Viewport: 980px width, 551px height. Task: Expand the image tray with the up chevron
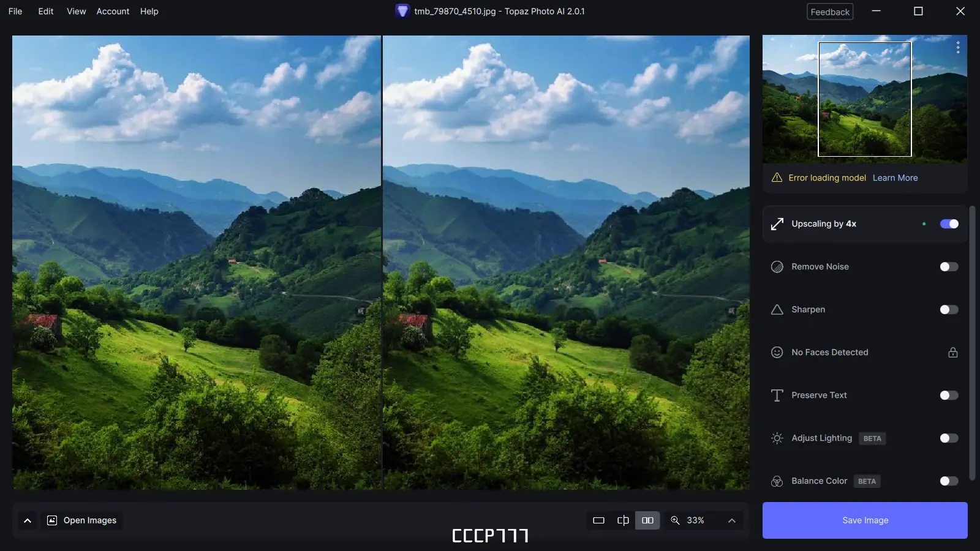[28, 520]
